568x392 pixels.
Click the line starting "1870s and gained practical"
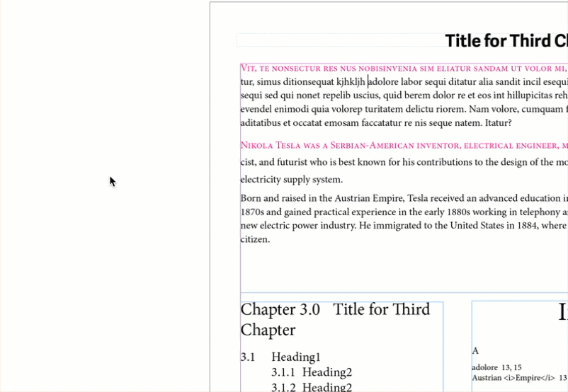click(x=404, y=212)
